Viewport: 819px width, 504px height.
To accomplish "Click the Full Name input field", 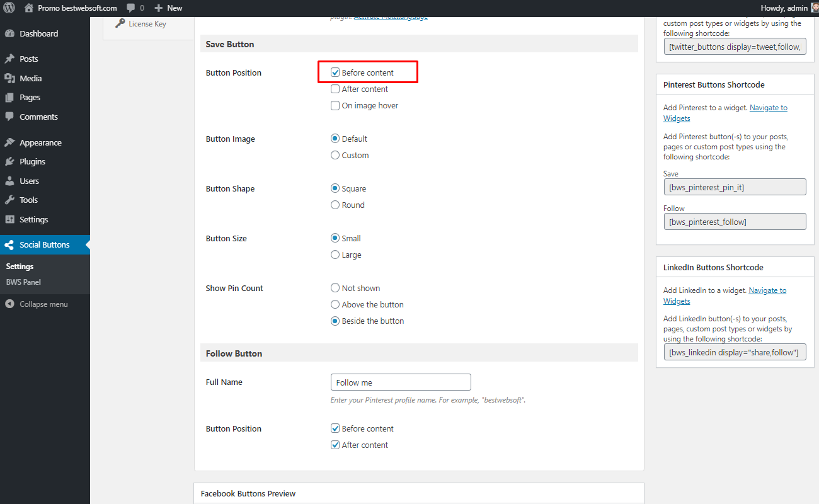I will (x=401, y=382).
